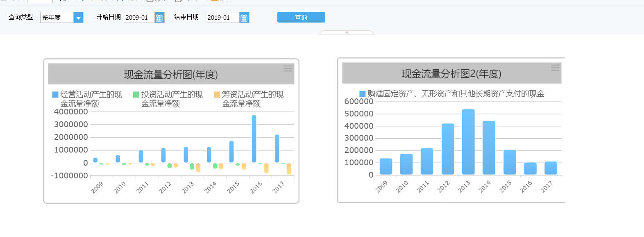Click the 查询 query button

301,17
